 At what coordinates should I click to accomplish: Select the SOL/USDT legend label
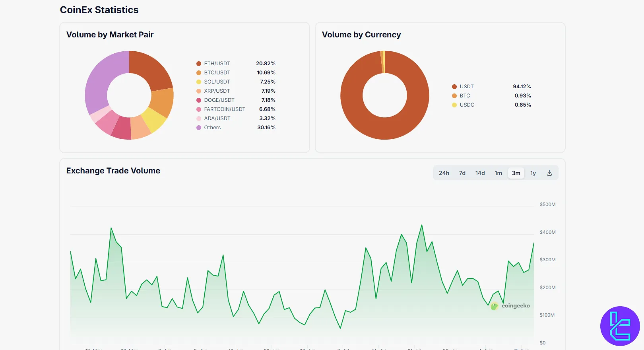click(217, 82)
